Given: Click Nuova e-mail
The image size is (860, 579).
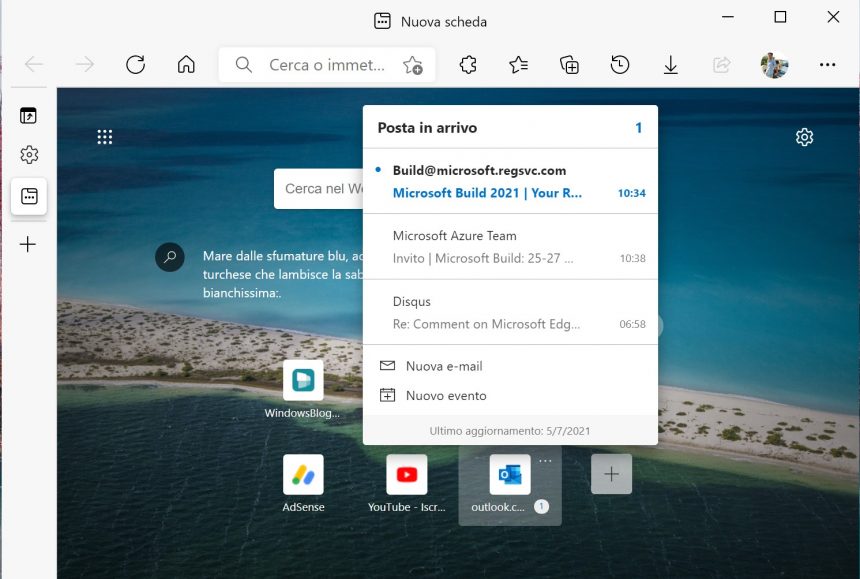Looking at the screenshot, I should [x=444, y=366].
